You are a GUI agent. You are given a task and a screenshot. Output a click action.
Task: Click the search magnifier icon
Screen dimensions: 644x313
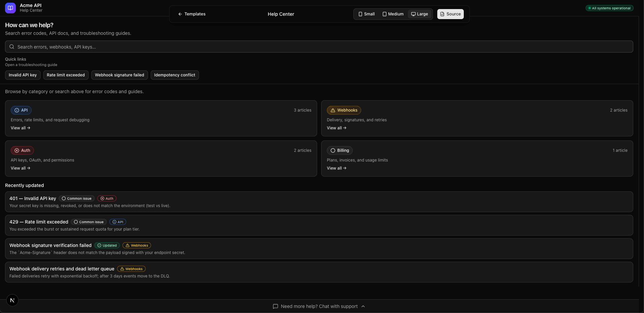pos(12,47)
